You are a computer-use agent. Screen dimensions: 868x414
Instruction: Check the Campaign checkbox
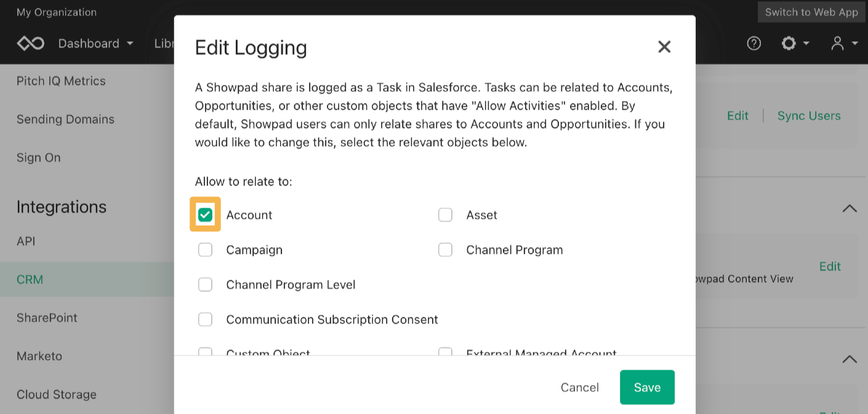click(x=205, y=250)
